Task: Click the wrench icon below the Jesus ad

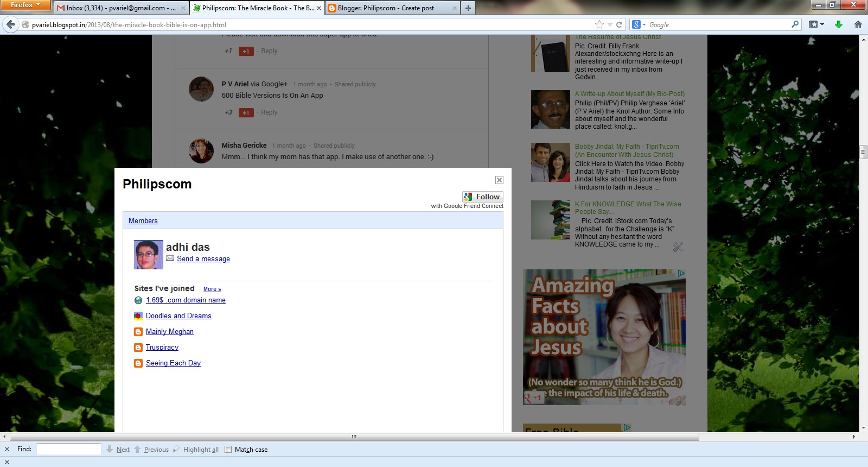Action: 680,401
